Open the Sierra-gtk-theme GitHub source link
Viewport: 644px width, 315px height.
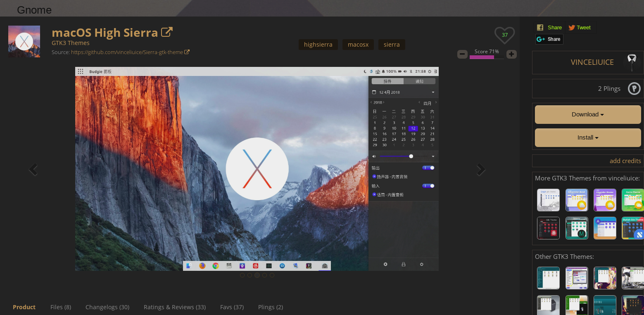click(x=127, y=52)
